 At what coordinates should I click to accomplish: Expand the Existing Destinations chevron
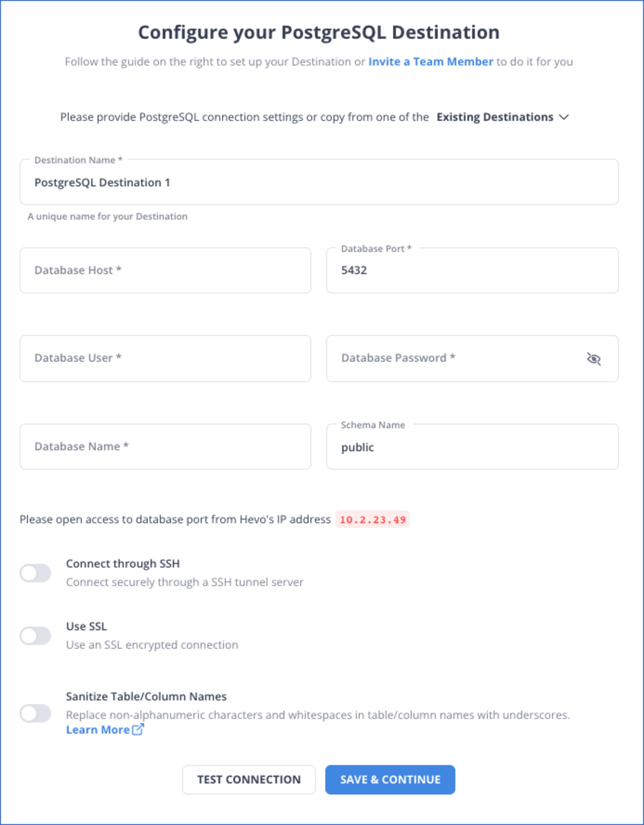click(x=564, y=117)
